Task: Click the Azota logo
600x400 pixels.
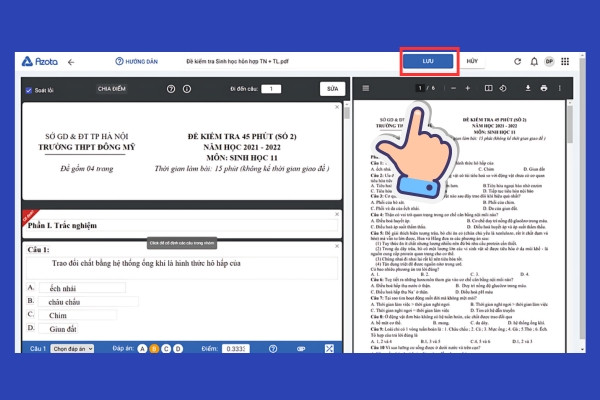Action: (x=40, y=61)
